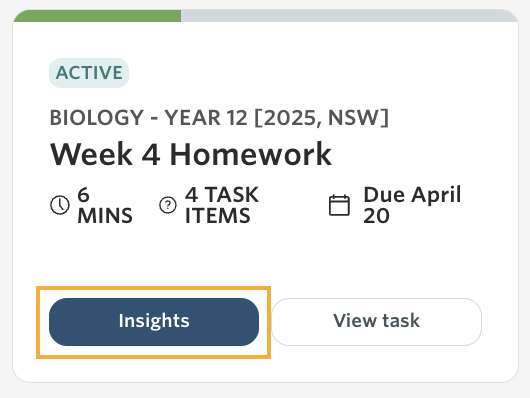
Task: Click the Due April 20 date text
Action: coord(412,205)
